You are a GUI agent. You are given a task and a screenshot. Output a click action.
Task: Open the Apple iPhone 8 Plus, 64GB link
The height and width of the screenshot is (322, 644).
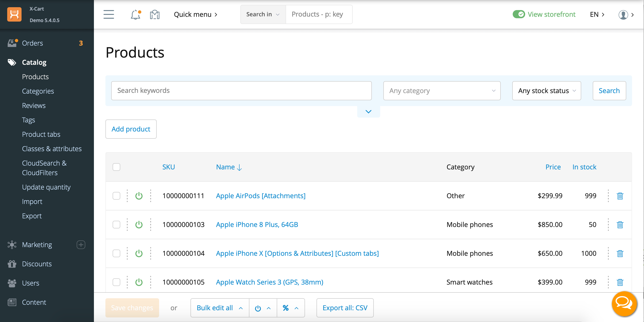[x=257, y=225]
